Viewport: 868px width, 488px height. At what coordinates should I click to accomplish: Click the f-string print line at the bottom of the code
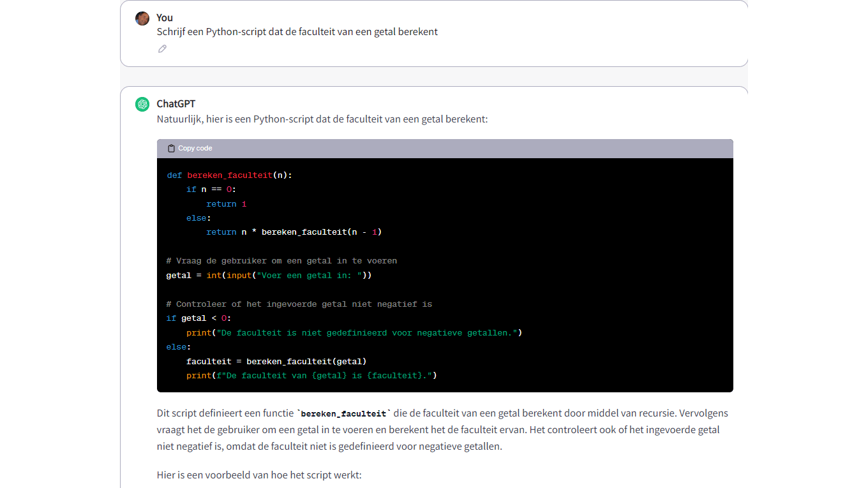click(x=311, y=376)
